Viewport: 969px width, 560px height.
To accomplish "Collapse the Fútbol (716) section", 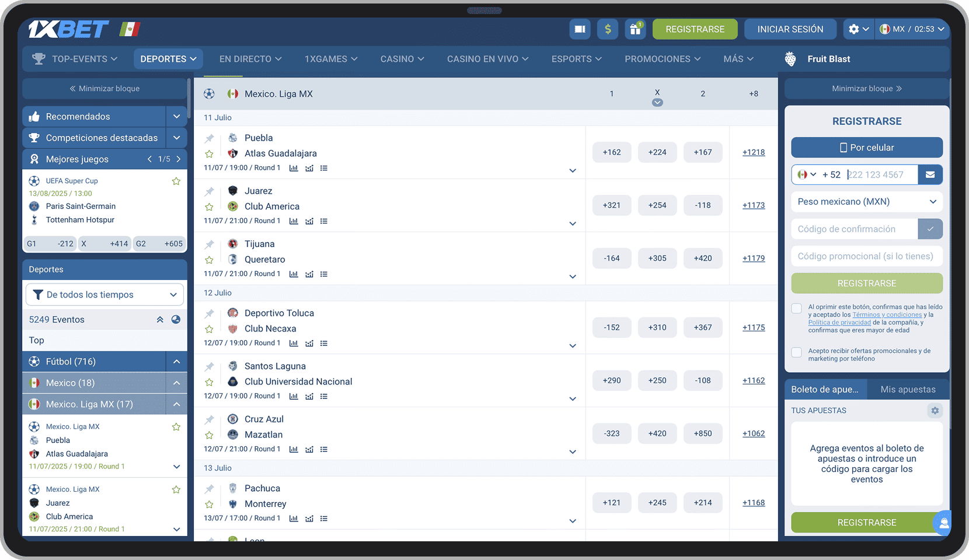I will click(176, 362).
